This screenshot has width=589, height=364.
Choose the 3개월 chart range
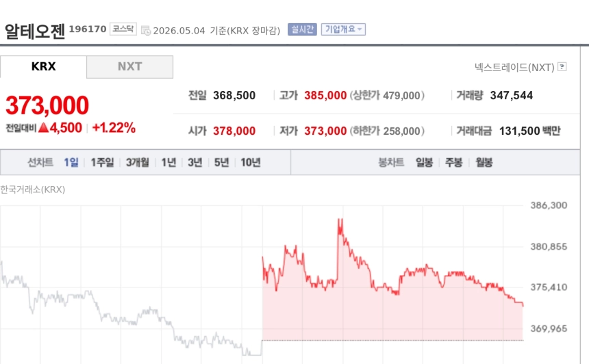pyautogui.click(x=138, y=162)
